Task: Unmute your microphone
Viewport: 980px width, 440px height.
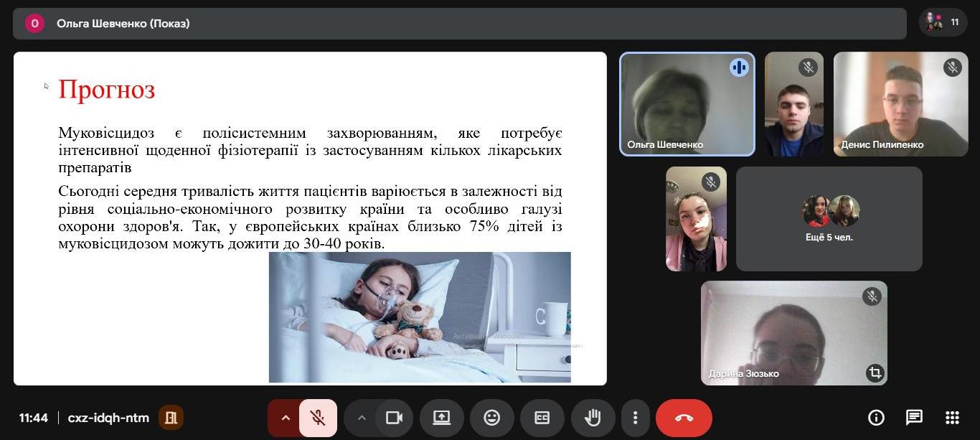Action: 318,417
